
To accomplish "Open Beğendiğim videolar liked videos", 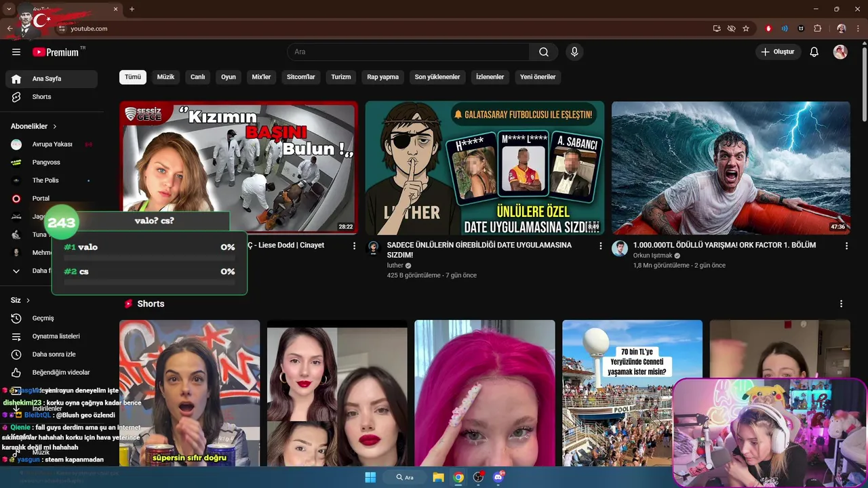I will click(x=52, y=373).
